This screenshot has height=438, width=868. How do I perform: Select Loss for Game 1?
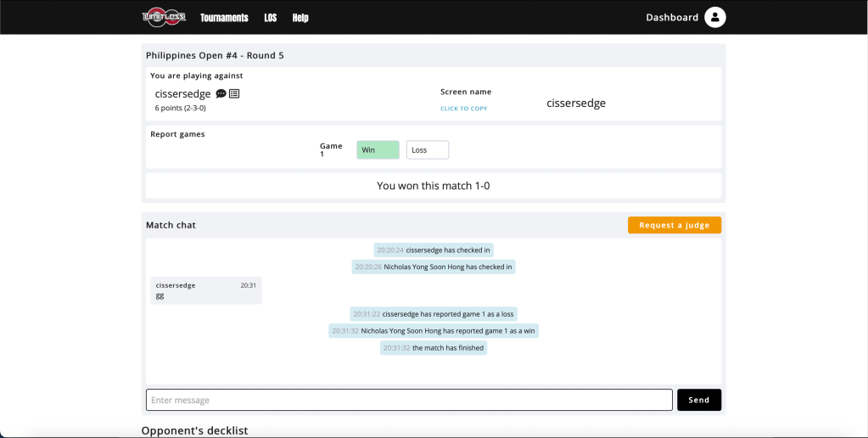pos(427,150)
